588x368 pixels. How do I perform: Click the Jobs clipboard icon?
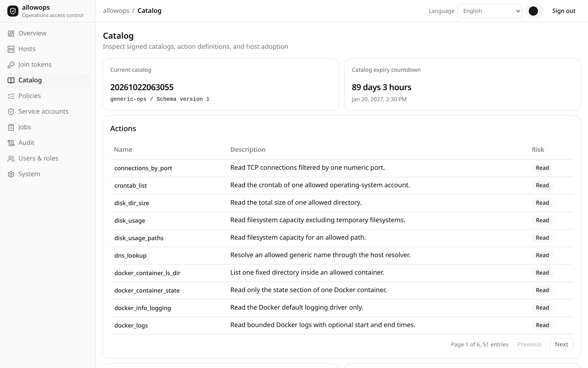click(11, 127)
